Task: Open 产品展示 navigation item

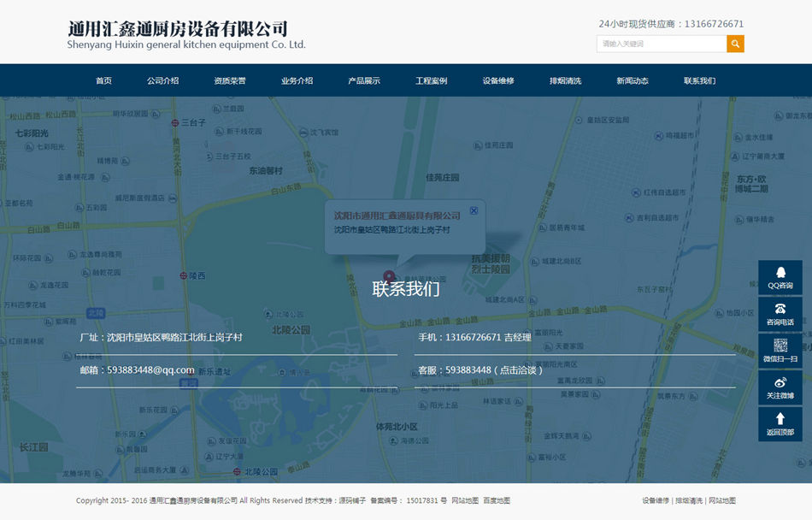Action: tap(364, 80)
